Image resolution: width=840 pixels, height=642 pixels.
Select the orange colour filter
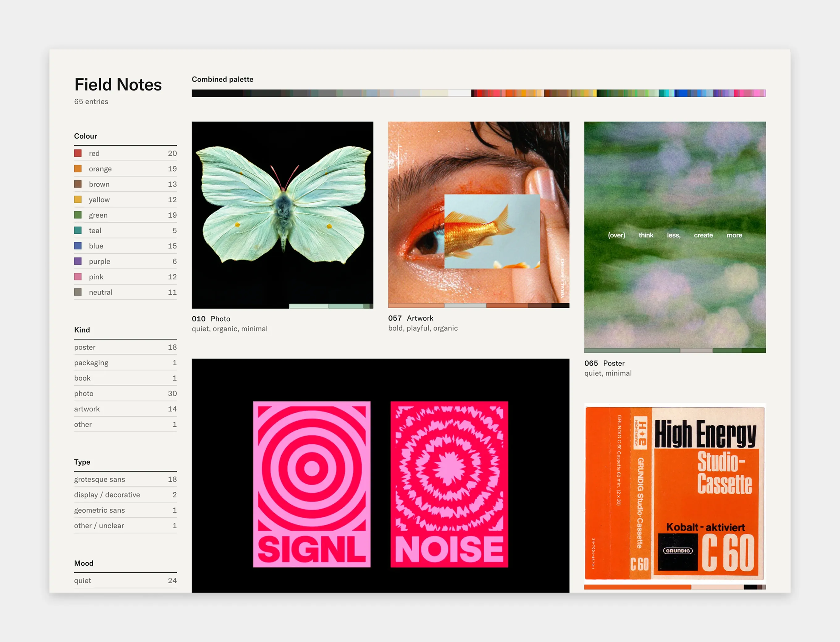[125, 169]
